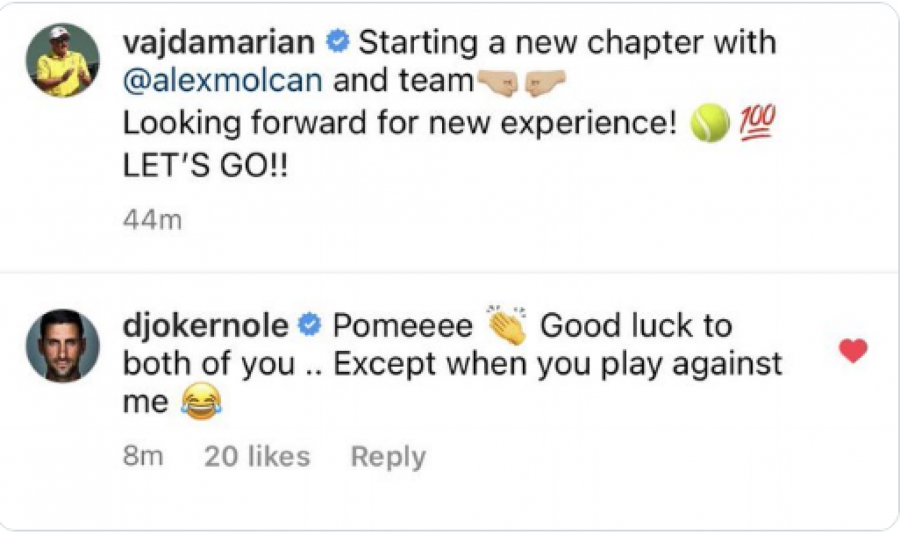Screen dimensions: 900x535
Task: Reply to djokernole's comment
Action: click(x=388, y=457)
